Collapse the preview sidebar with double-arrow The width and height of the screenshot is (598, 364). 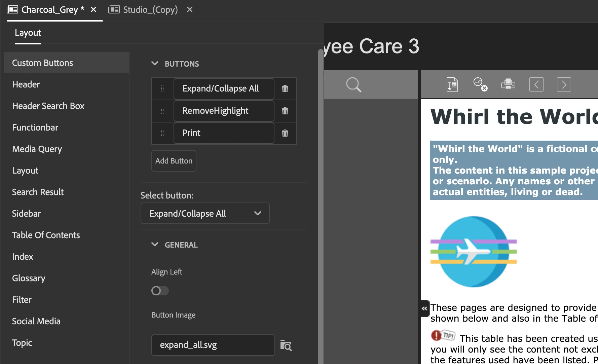[425, 308]
